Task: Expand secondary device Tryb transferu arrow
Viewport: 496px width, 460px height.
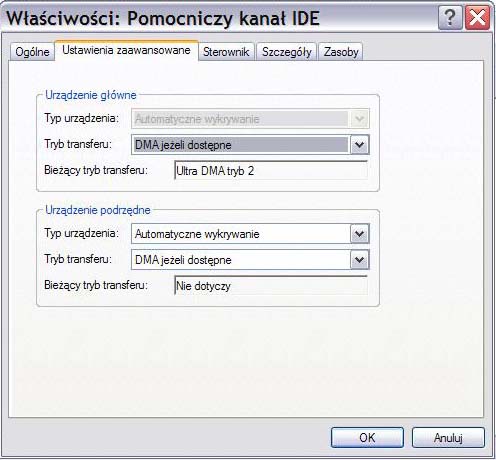Action: click(359, 260)
